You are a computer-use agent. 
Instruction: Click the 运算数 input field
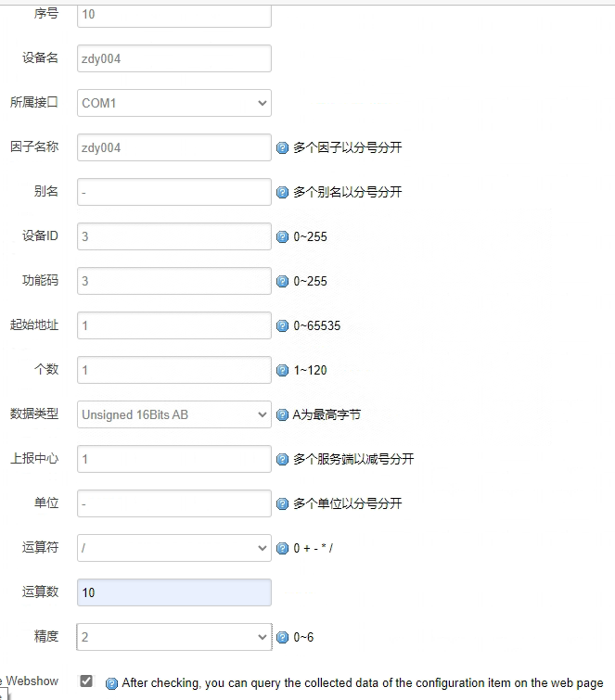click(174, 592)
